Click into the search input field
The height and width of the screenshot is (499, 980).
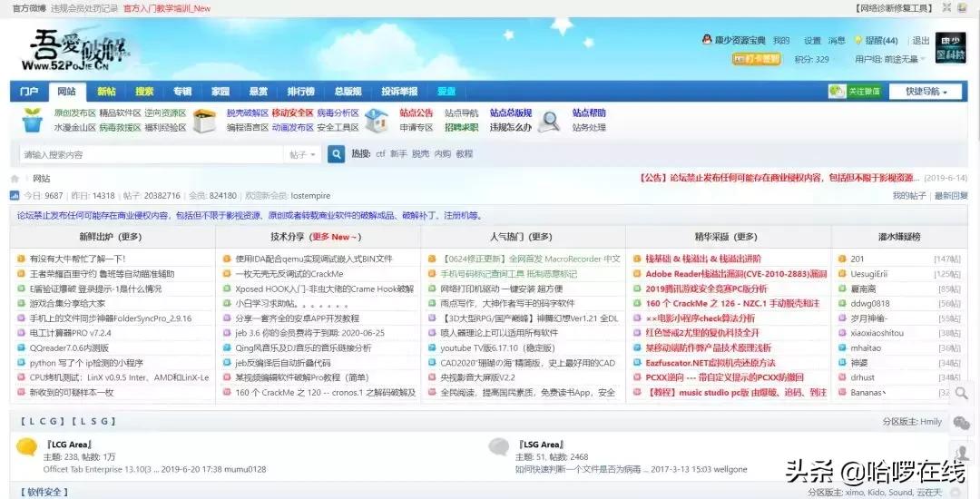pyautogui.click(x=152, y=154)
